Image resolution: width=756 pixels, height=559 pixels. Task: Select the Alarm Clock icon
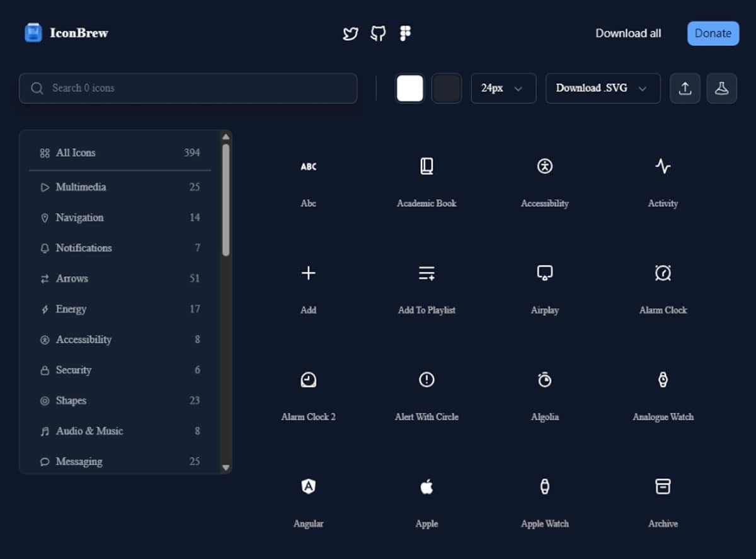pyautogui.click(x=663, y=273)
